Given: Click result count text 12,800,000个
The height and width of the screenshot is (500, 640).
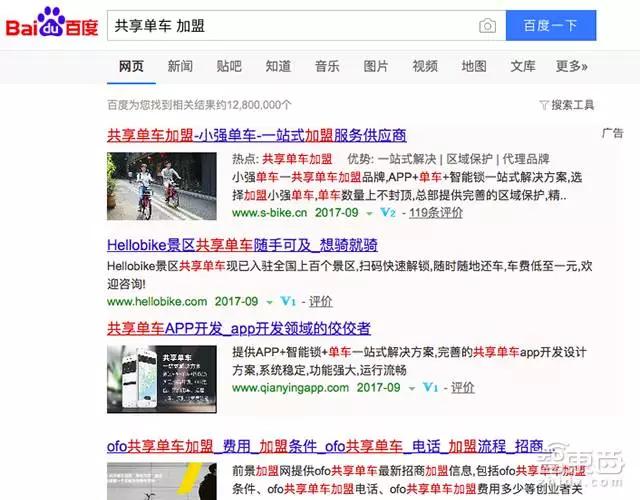Looking at the screenshot, I should tap(259, 105).
